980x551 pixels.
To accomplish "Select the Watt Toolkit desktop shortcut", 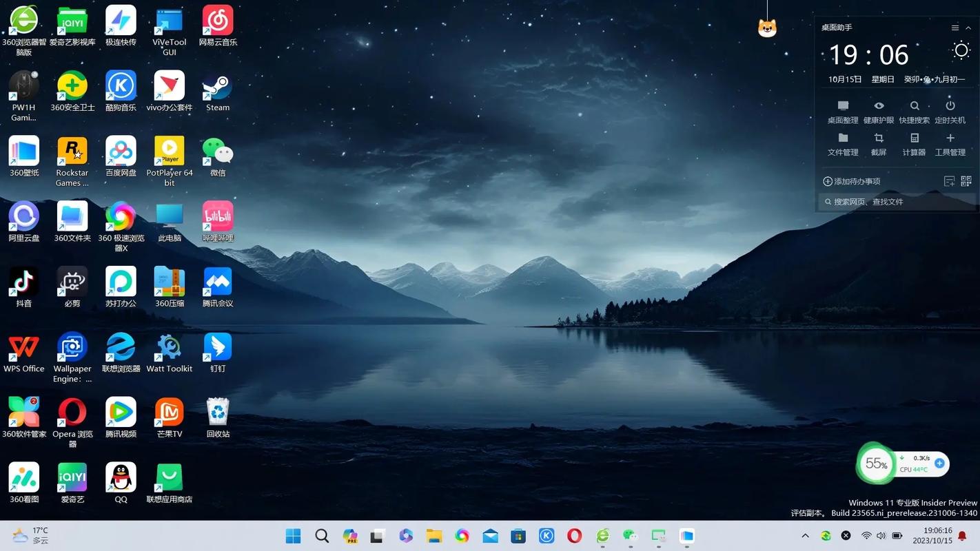I will [170, 353].
